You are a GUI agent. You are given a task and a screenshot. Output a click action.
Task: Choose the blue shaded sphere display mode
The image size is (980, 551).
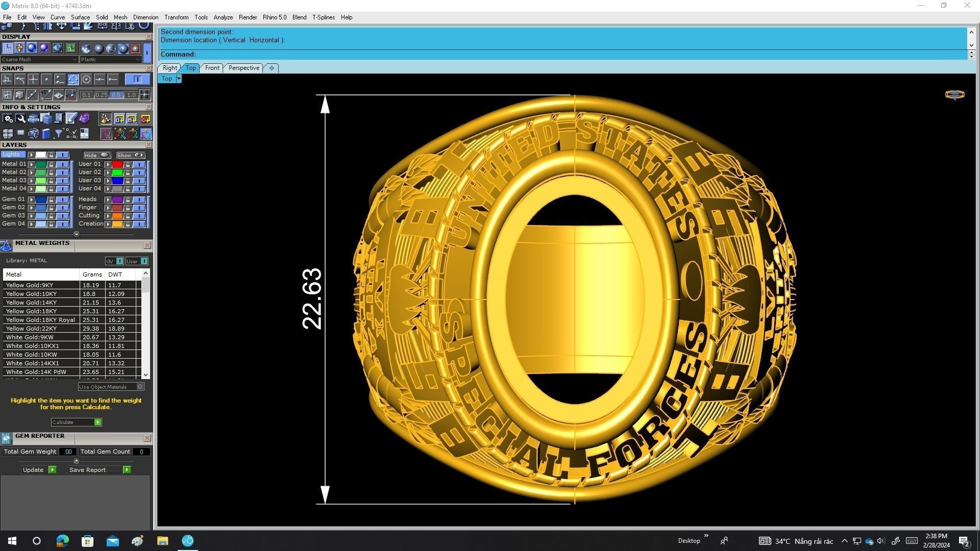pos(32,48)
